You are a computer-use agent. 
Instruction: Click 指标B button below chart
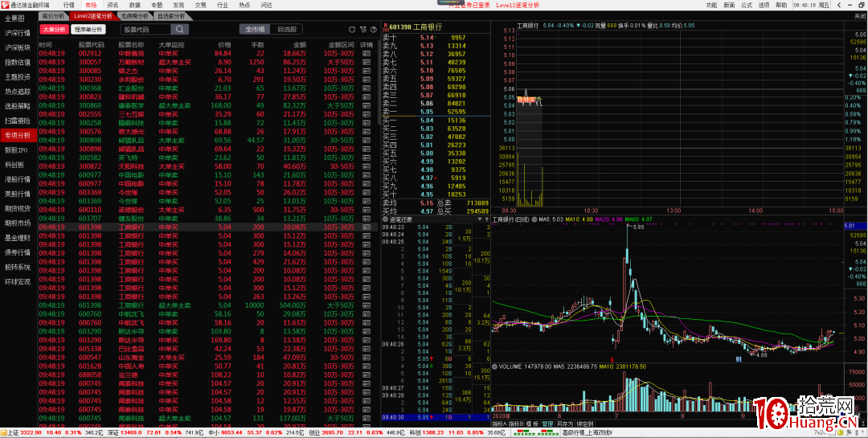[516, 424]
